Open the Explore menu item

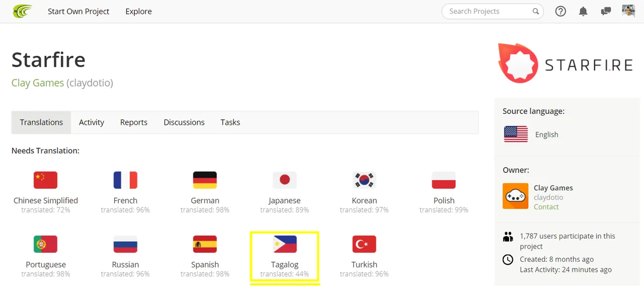[x=139, y=11]
